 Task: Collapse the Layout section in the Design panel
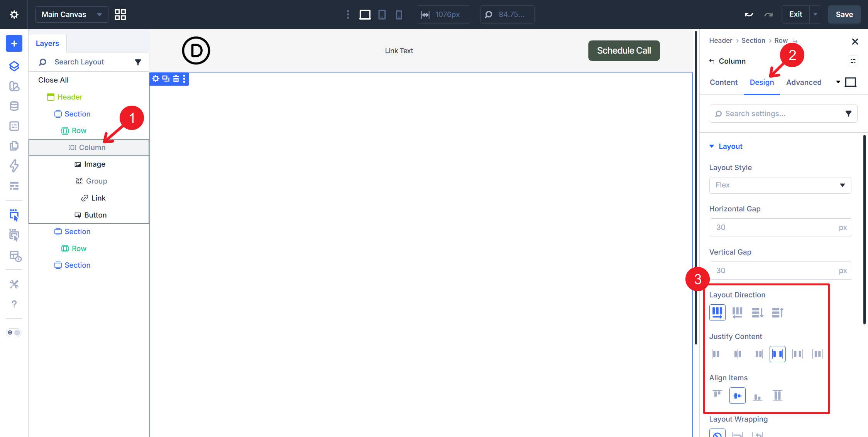click(711, 146)
